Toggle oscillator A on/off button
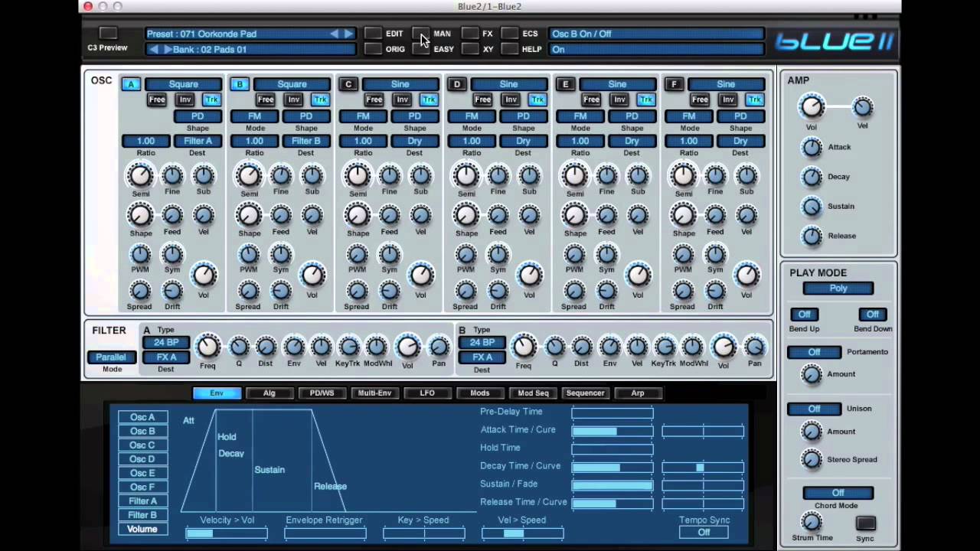 coord(131,84)
